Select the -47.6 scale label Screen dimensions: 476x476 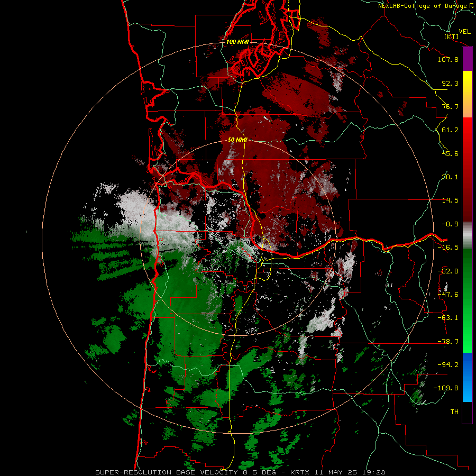[x=448, y=295]
